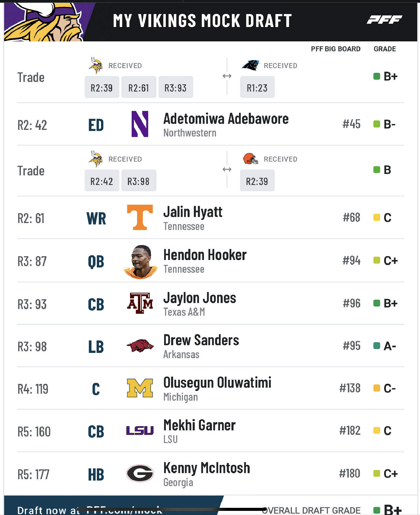This screenshot has width=420, height=515.
Task: Click the PFF logo in header
Action: [384, 20]
